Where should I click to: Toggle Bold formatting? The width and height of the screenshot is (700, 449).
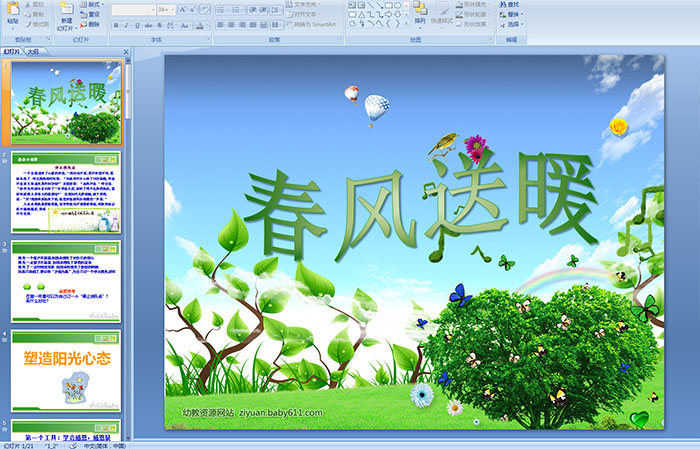(117, 25)
